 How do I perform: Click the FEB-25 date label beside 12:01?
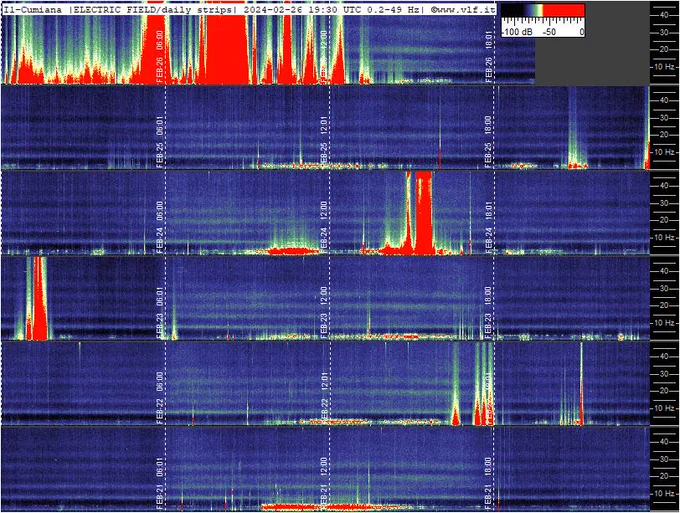coord(324,154)
